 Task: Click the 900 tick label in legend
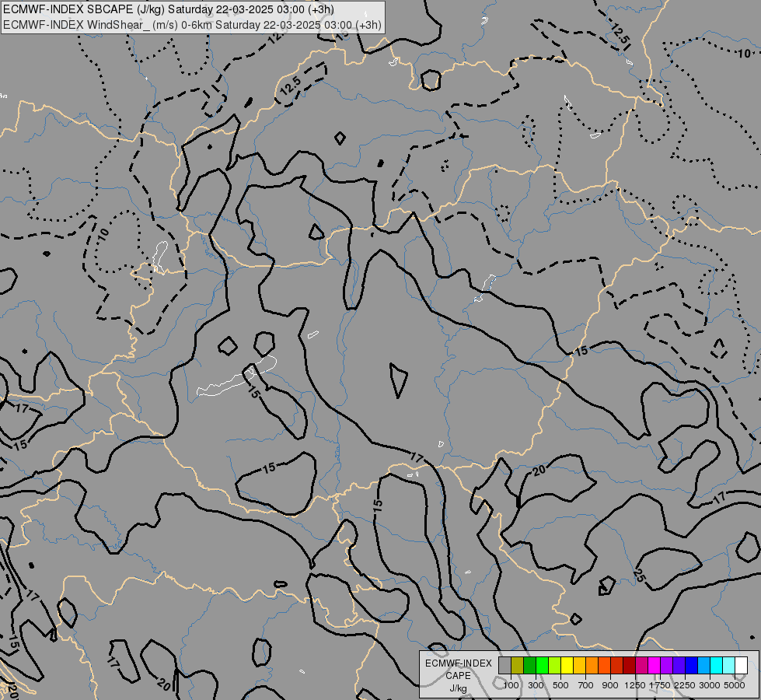(610, 685)
